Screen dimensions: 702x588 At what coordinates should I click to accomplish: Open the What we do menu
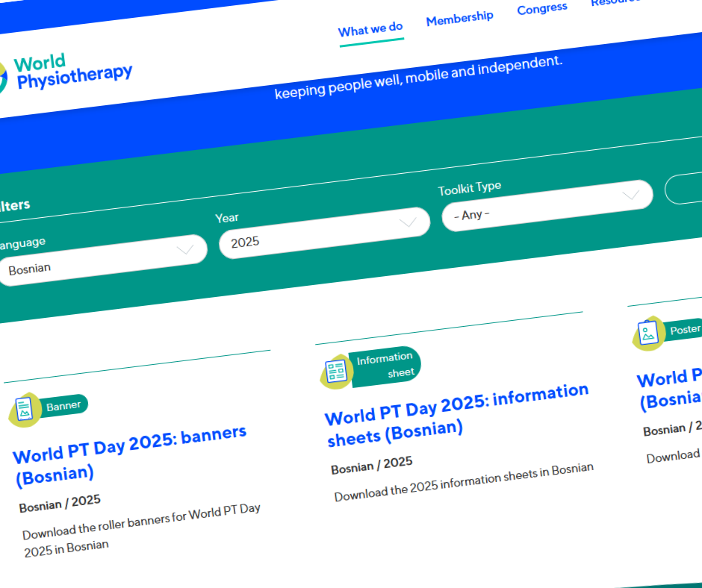tap(370, 29)
